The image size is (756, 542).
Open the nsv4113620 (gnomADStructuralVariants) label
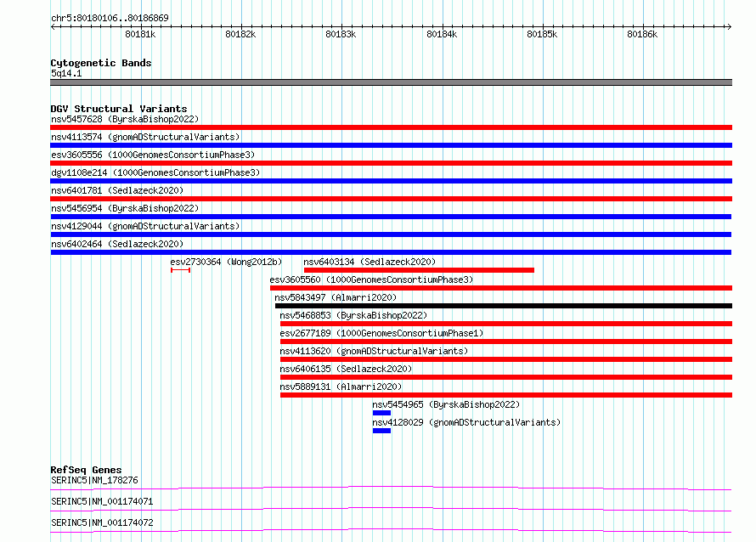[x=374, y=351]
